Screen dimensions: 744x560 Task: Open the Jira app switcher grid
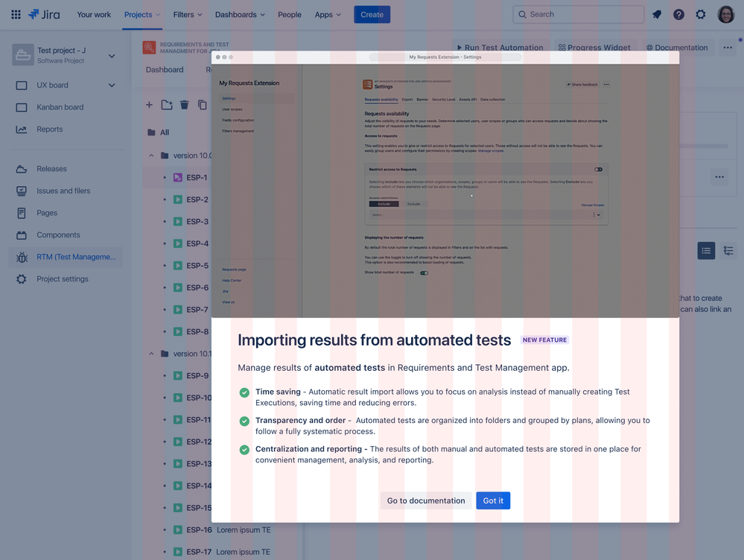pos(16,14)
